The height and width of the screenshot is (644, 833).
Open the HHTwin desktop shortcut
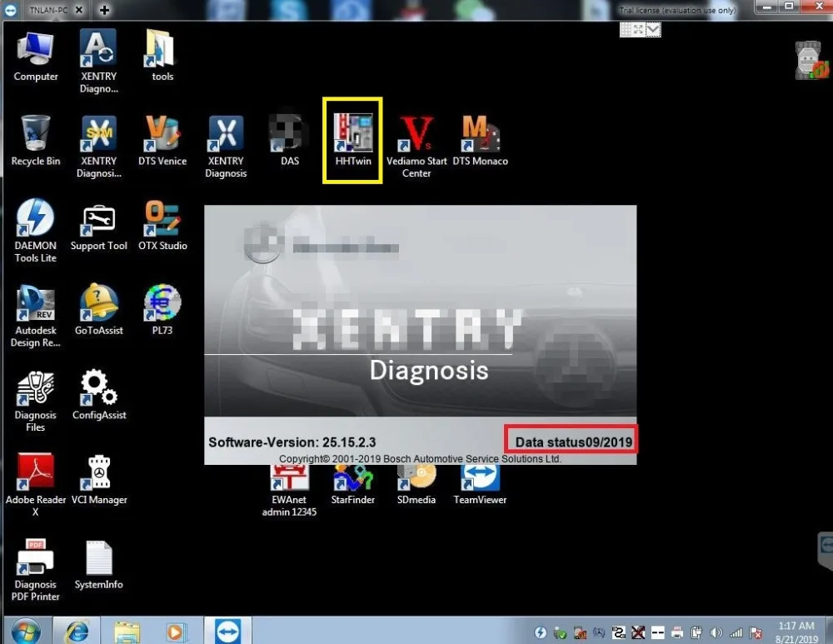pyautogui.click(x=352, y=138)
